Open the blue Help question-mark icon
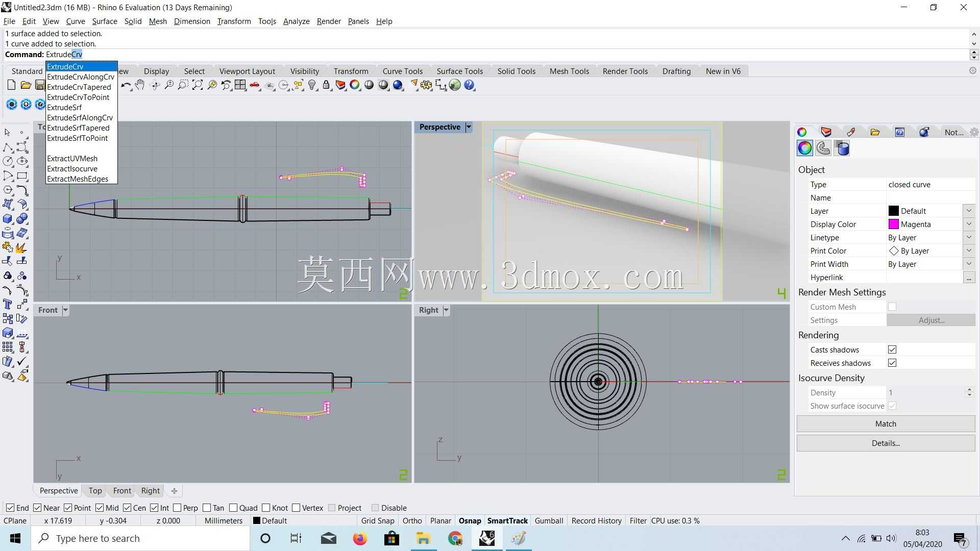This screenshot has width=980, height=551. pos(470,85)
